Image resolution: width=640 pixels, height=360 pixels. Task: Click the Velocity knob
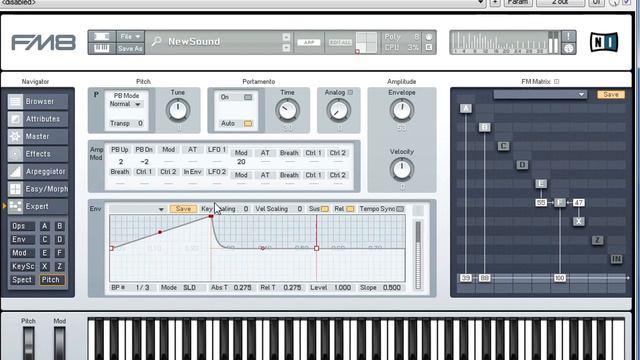[402, 169]
